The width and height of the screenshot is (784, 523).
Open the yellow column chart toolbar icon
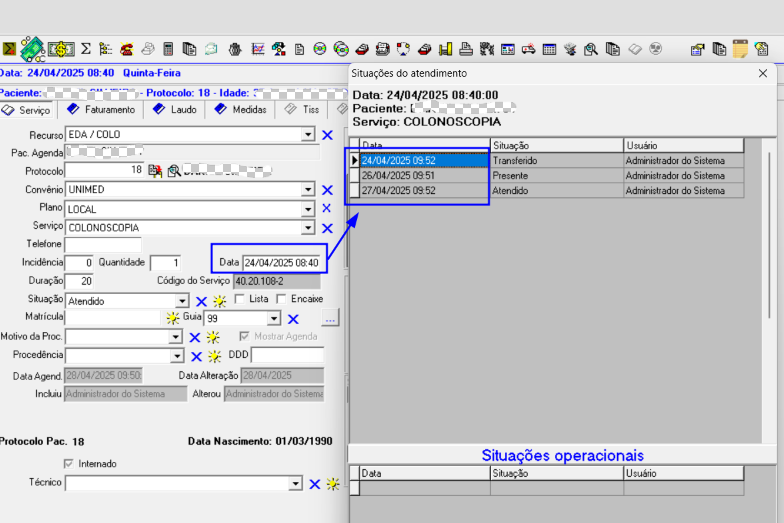(x=445, y=49)
